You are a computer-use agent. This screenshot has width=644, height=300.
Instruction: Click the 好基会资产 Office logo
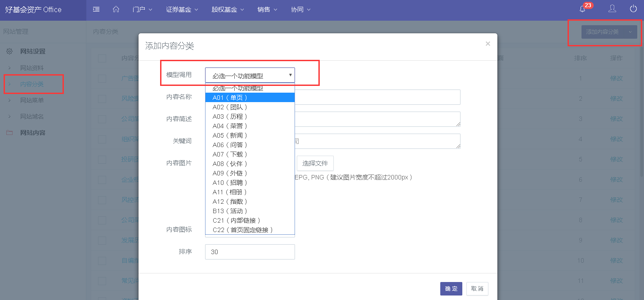(34, 9)
